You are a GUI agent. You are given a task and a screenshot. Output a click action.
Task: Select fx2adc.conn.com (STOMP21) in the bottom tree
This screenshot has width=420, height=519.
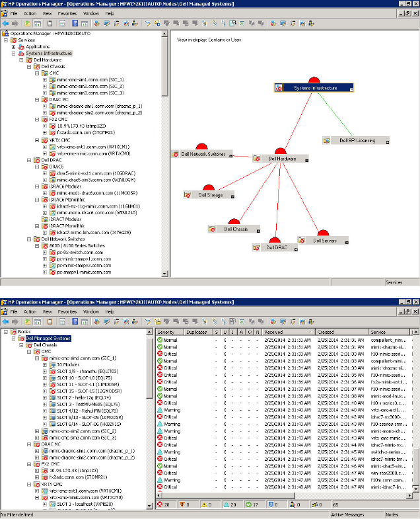pyautogui.click(x=78, y=477)
